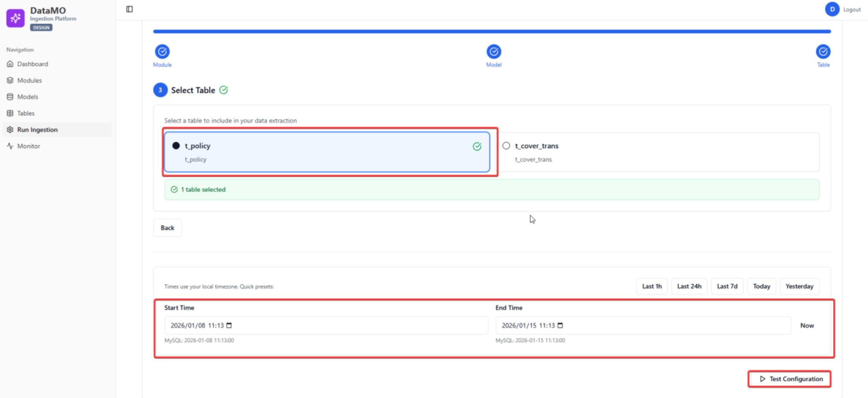Click the Run Ingestion gear icon
The height and width of the screenshot is (398, 868).
pyautogui.click(x=10, y=130)
